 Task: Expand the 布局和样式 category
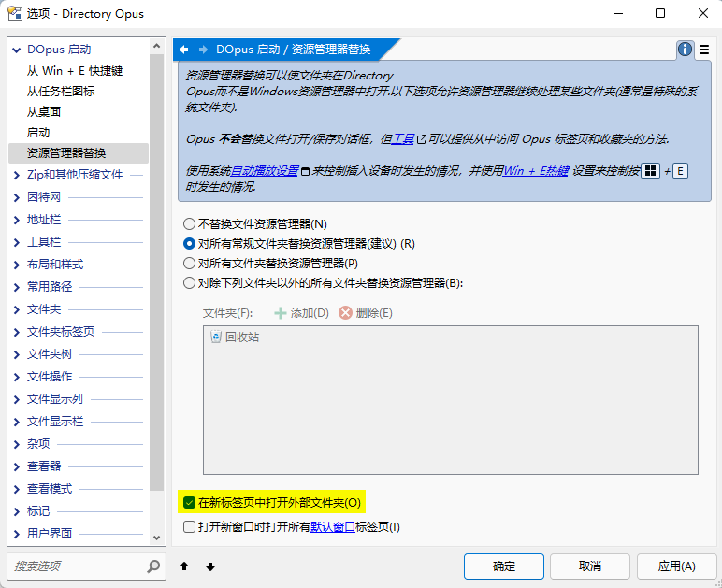click(x=17, y=265)
